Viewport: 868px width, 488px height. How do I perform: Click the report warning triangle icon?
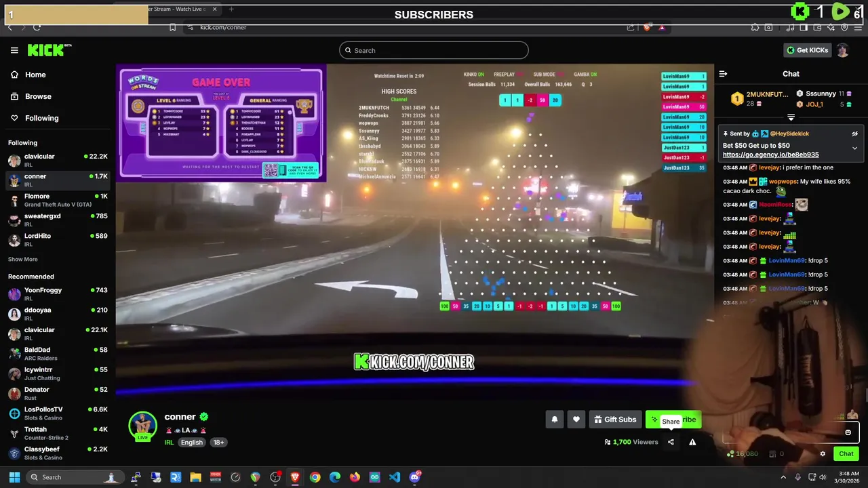(692, 442)
